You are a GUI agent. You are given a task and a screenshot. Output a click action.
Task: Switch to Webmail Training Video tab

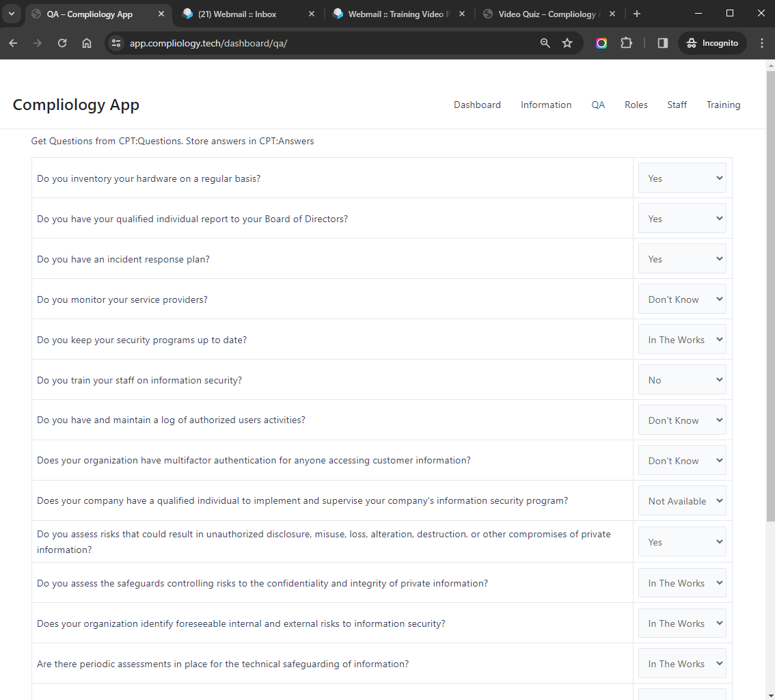coord(398,14)
